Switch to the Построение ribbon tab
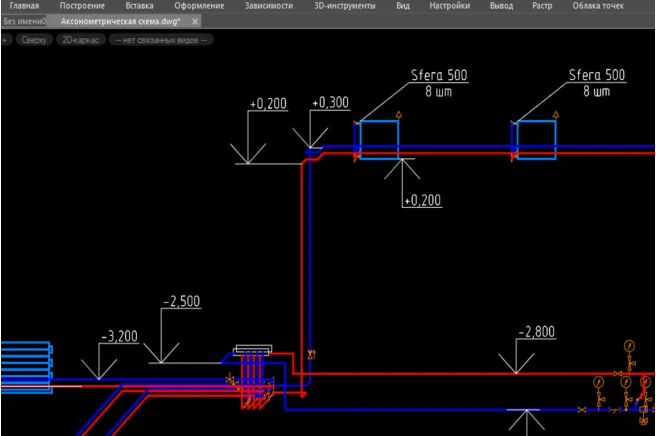Image resolution: width=656 pixels, height=436 pixels. (82, 6)
